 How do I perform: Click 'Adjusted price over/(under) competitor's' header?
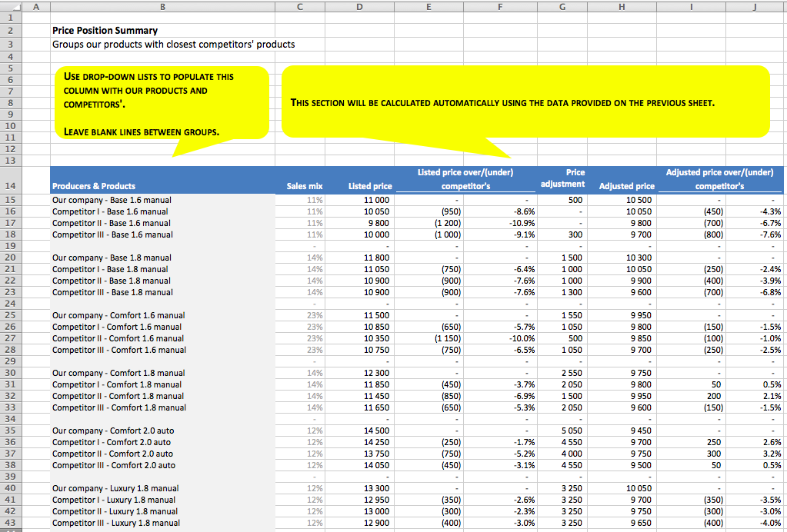(x=720, y=179)
